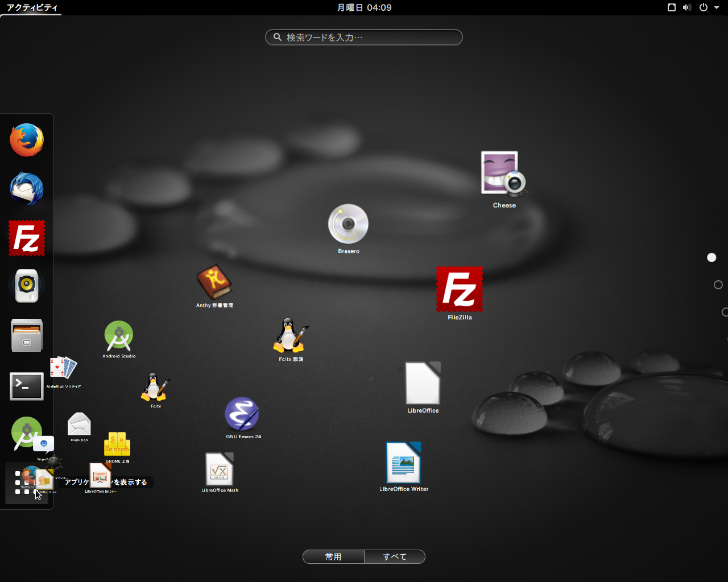Viewport: 728px width, 582px height.
Task: Launch the Mines bomb icon
Action: 54,461
